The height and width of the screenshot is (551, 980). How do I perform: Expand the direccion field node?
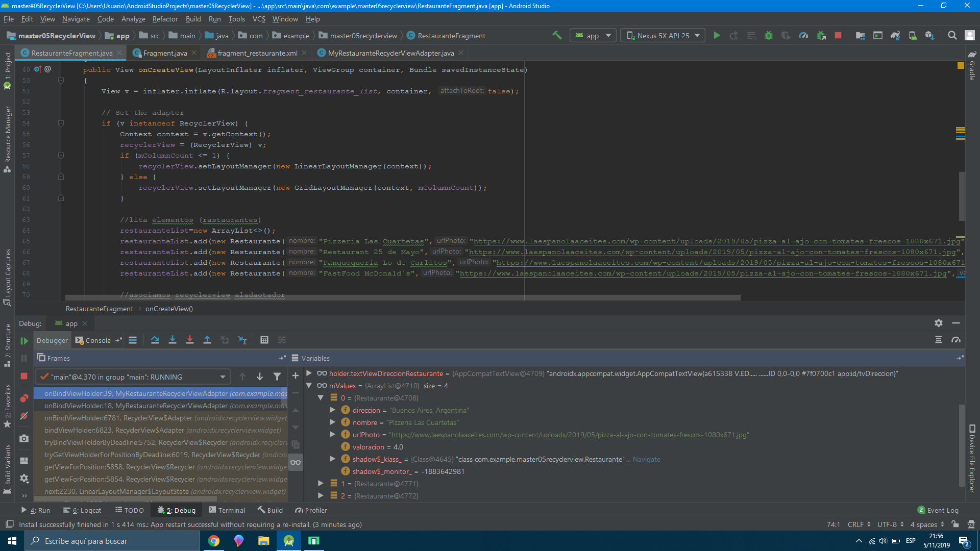(x=332, y=410)
